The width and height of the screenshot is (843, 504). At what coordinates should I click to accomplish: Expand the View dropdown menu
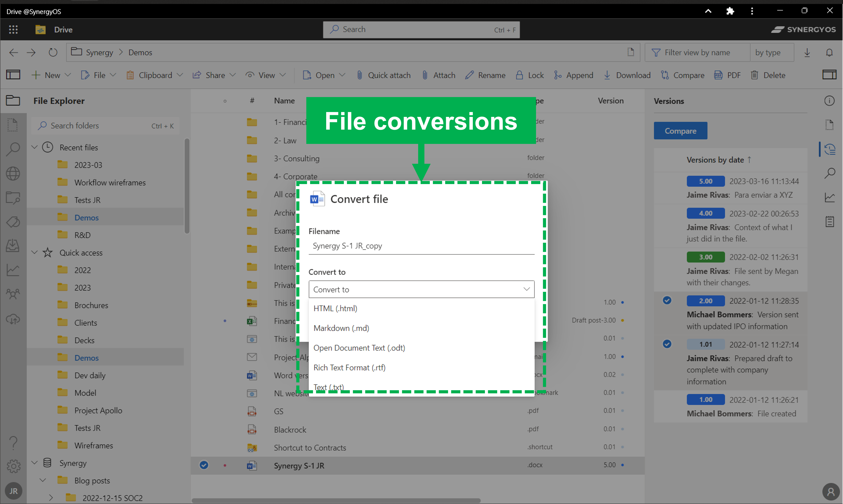pos(283,75)
